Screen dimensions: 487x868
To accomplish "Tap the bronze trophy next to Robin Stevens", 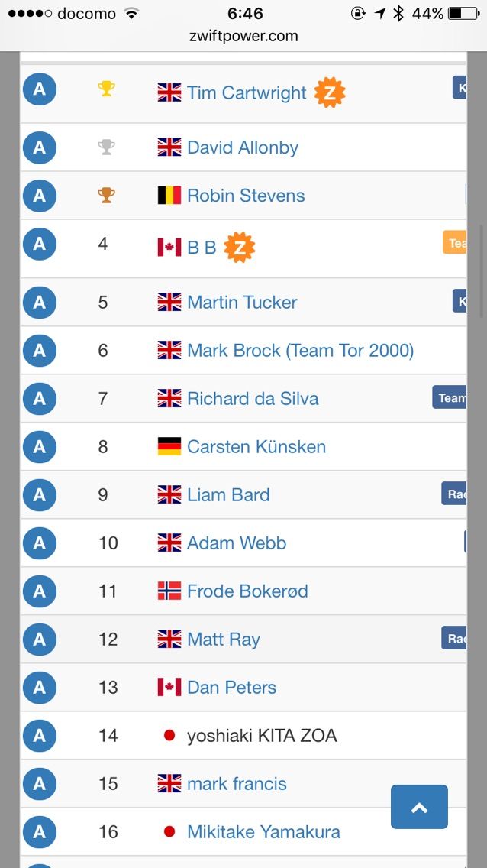I will coord(106,195).
